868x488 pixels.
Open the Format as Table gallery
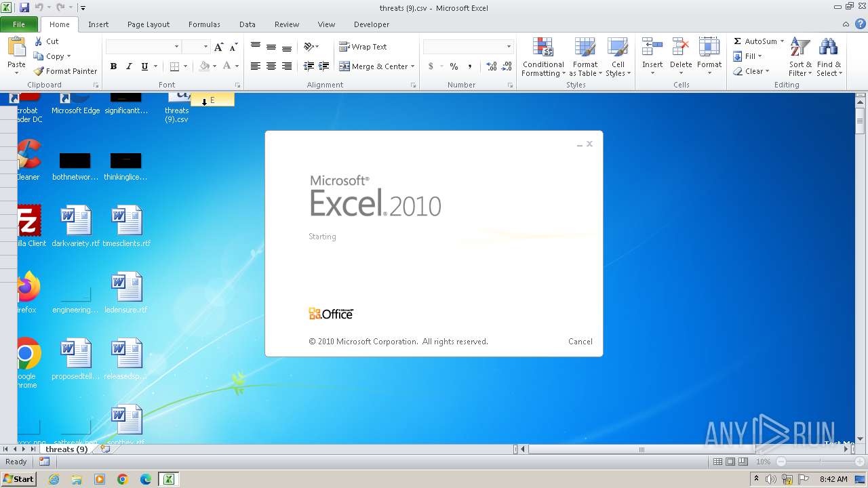[585, 57]
